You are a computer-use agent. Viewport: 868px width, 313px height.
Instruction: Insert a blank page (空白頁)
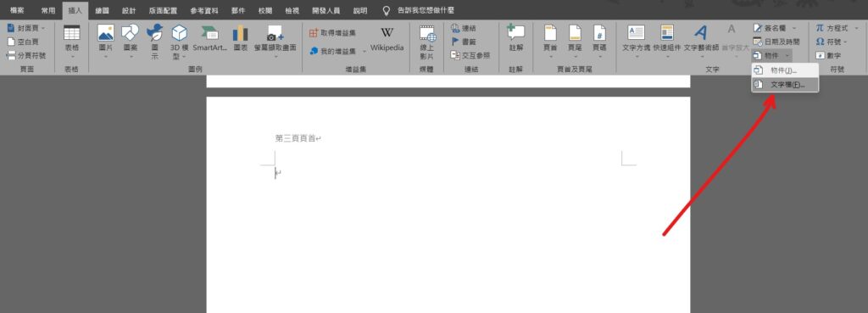point(23,42)
